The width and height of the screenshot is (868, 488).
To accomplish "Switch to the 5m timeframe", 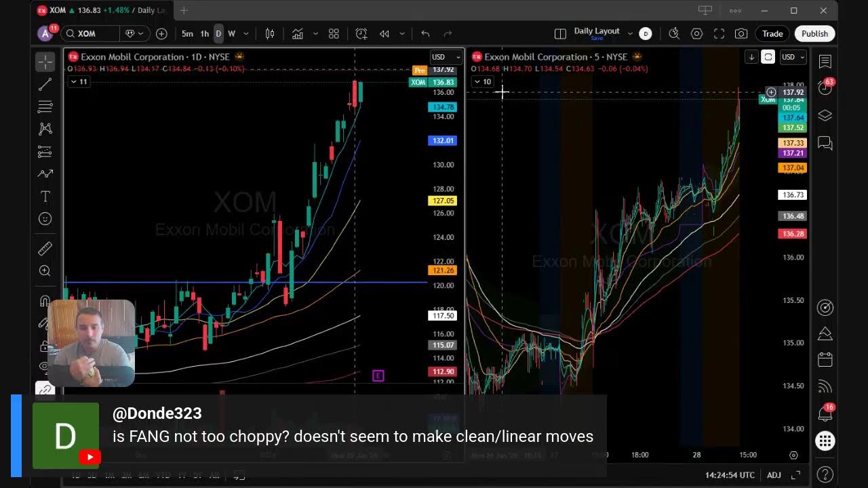I will pos(187,33).
